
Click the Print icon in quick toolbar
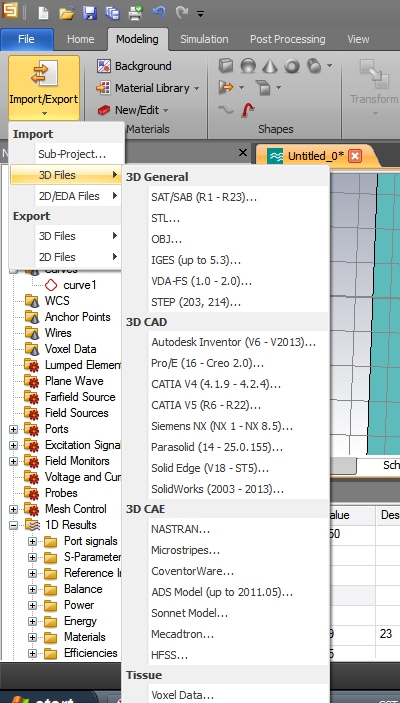(x=135, y=13)
